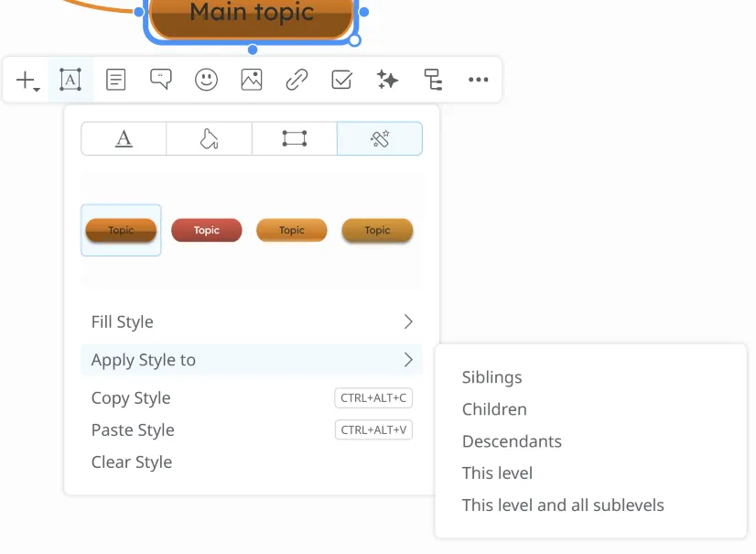Click Clear Style option
The image size is (756, 554).
point(132,462)
